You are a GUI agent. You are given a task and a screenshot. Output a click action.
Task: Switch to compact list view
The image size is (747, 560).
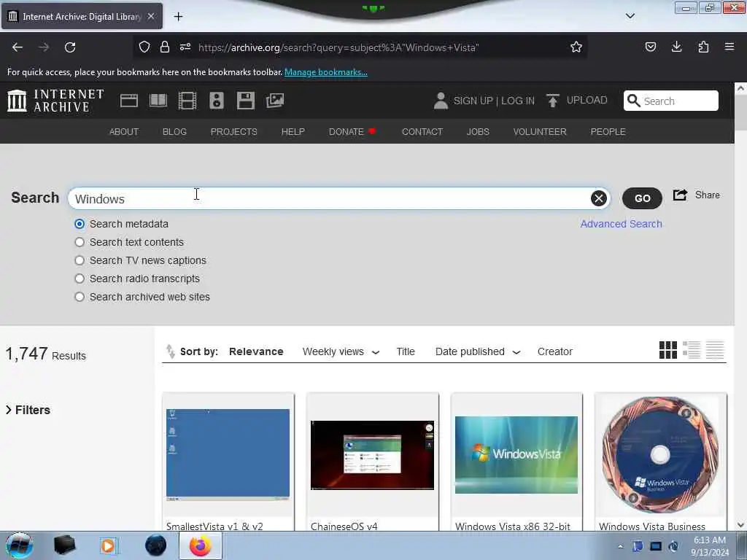click(x=715, y=350)
